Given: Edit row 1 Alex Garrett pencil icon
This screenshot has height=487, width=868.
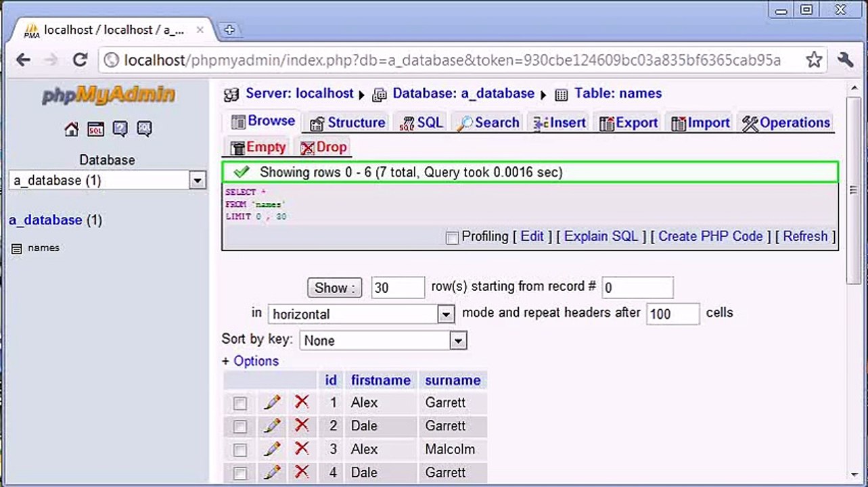Looking at the screenshot, I should click(272, 402).
